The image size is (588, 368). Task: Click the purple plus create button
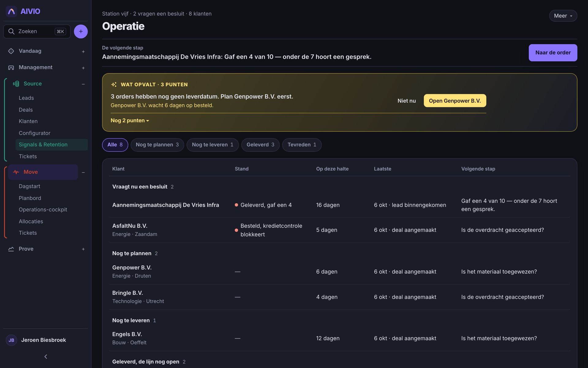point(81,31)
